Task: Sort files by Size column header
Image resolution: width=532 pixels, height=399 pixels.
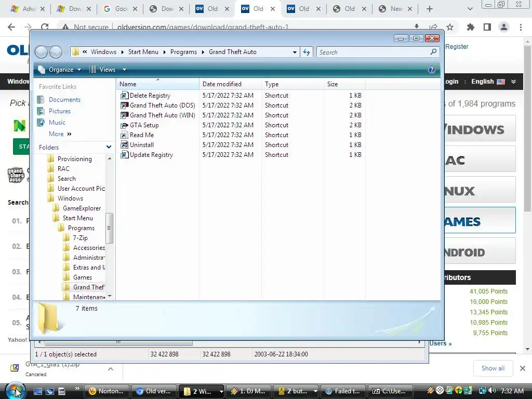Action: pos(345,84)
